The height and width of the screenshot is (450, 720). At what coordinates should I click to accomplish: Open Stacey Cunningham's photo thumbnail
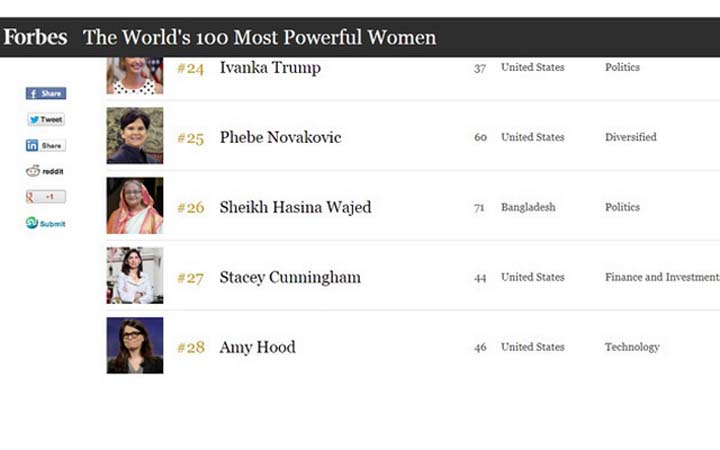coord(135,276)
